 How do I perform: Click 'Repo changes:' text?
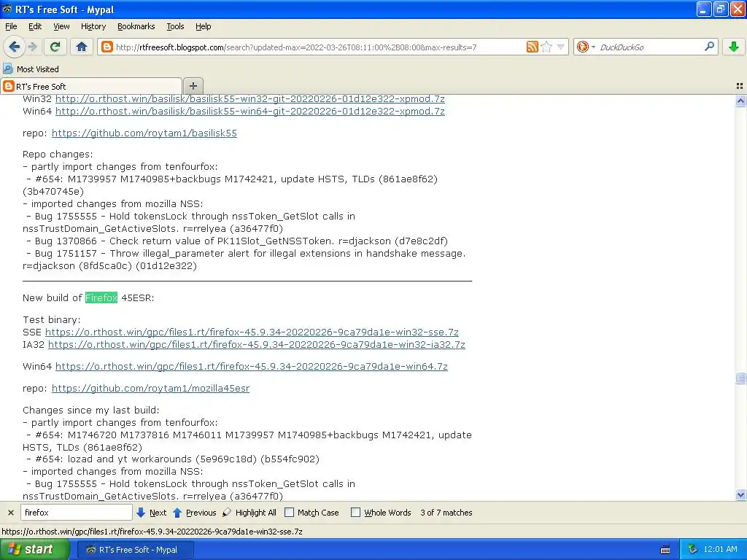coord(58,155)
